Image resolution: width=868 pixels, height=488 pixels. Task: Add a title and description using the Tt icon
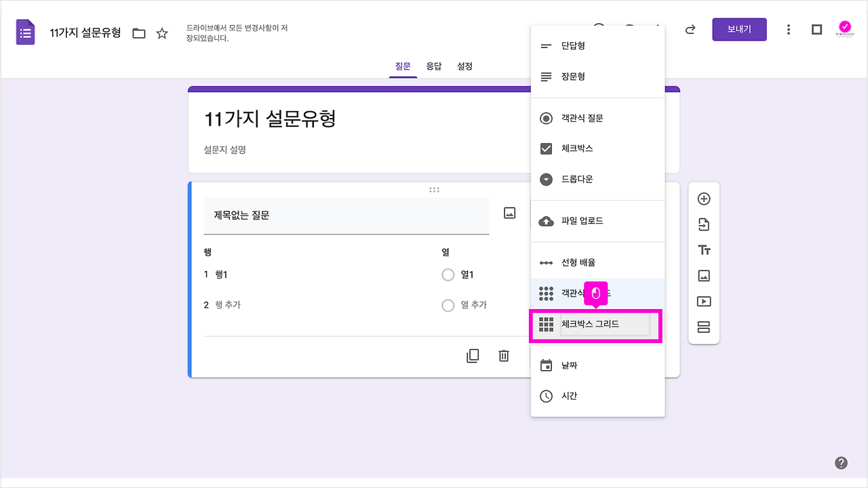(x=704, y=249)
